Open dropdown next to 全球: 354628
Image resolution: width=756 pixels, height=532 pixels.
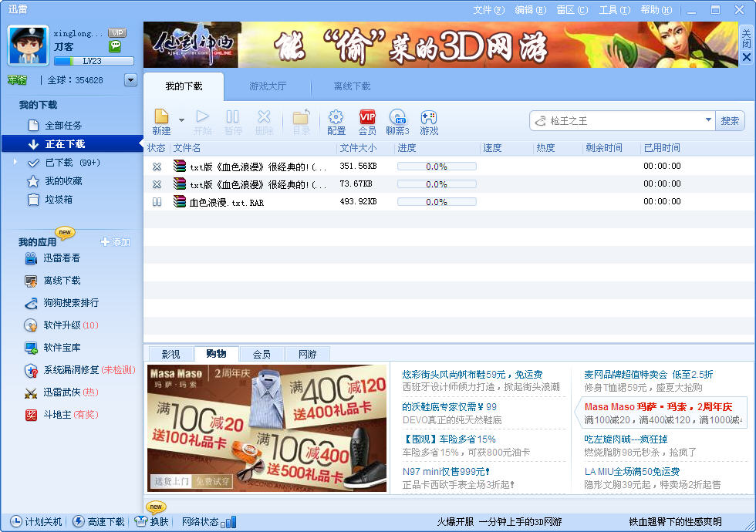[x=130, y=80]
